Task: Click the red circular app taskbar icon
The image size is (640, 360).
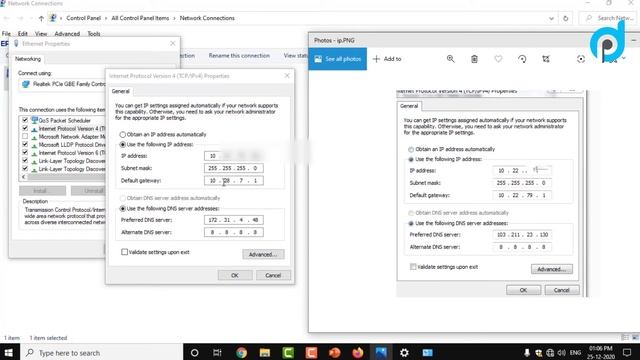Action: click(x=335, y=352)
